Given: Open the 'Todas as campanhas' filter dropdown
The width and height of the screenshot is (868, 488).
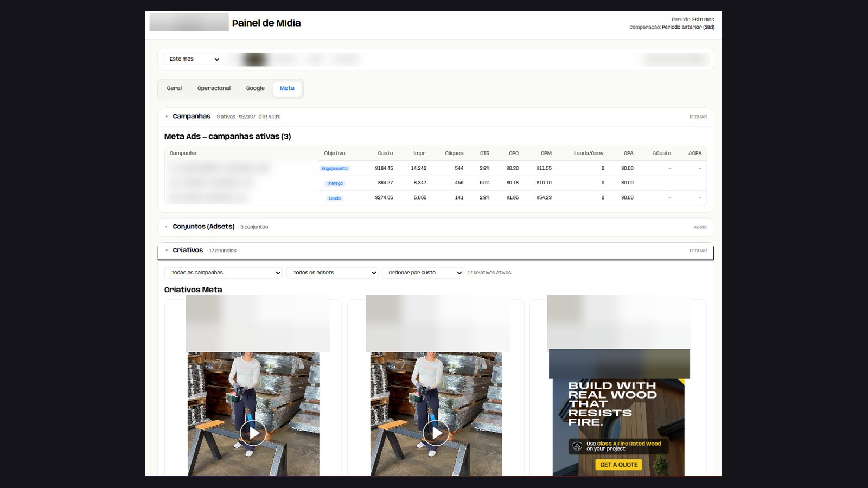Looking at the screenshot, I should [x=224, y=273].
